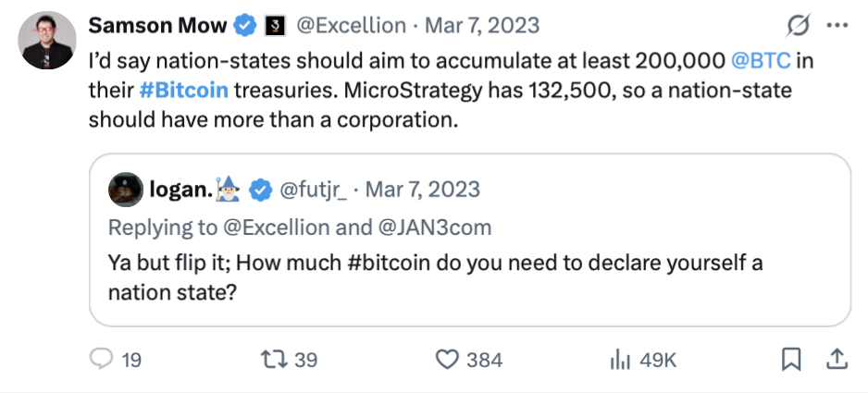Open the quoted tweet by logan

[470, 275]
